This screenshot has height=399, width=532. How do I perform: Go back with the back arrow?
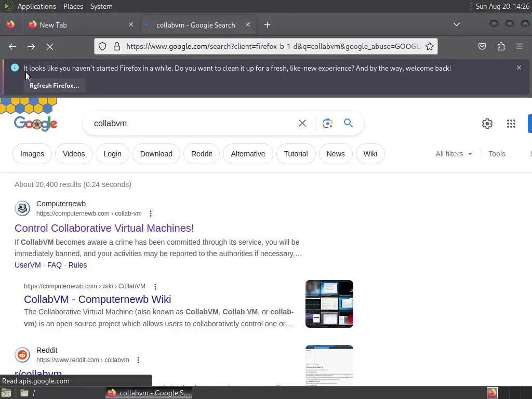pos(12,46)
